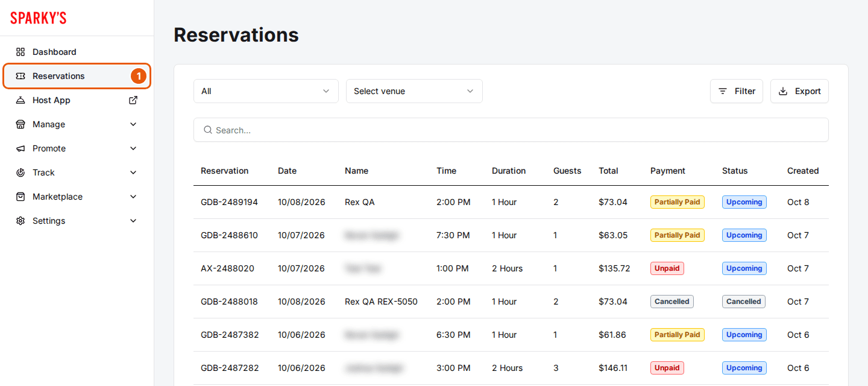Click the Guests column header
Viewport: 868px width, 386px height.
567,171
